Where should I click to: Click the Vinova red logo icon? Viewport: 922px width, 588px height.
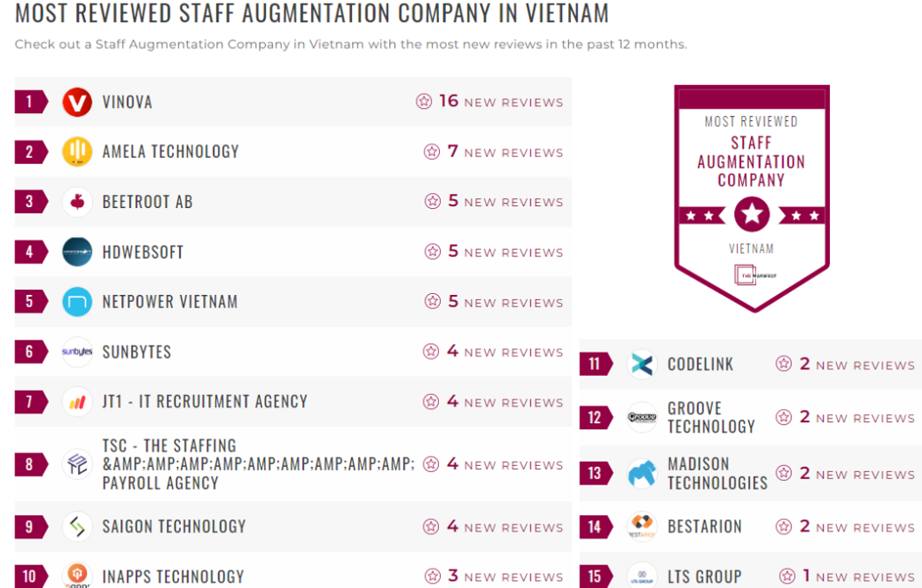tap(77, 102)
